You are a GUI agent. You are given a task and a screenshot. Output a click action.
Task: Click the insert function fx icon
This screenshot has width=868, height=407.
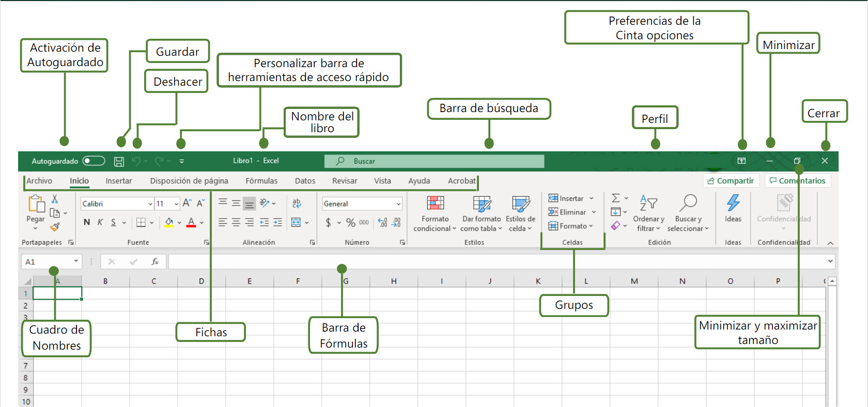pyautogui.click(x=154, y=262)
